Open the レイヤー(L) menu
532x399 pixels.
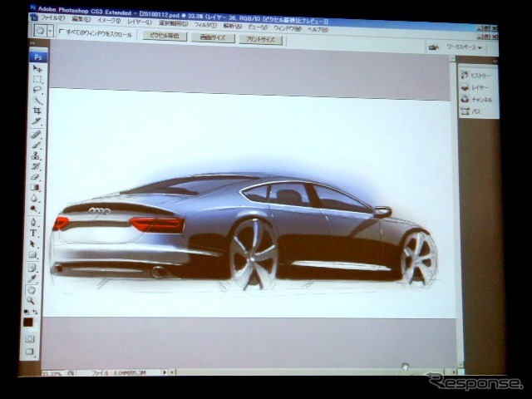(x=140, y=22)
